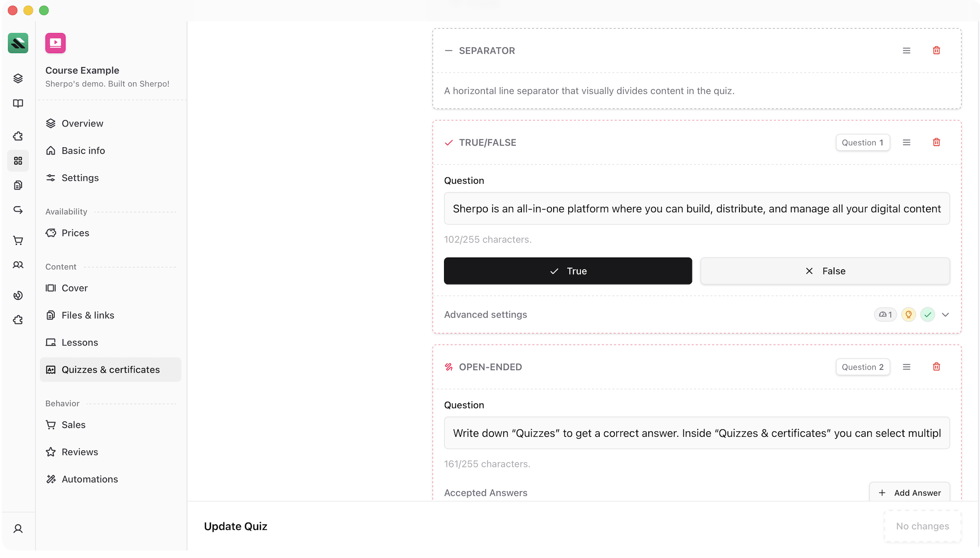
Task: Open Automations in the Behavior section
Action: pos(89,479)
